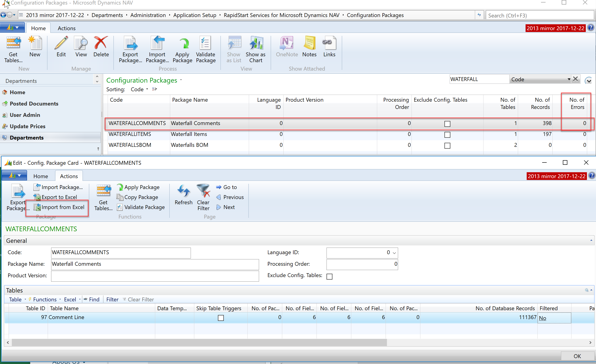This screenshot has width=596, height=364.
Task: Click Apply Package icon in main ribbon
Action: point(184,44)
